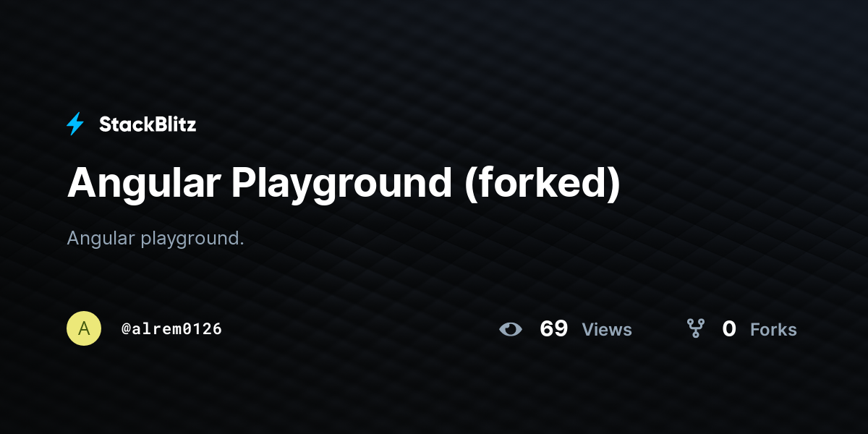Image resolution: width=868 pixels, height=434 pixels.
Task: Click the Forks label
Action: coord(773,330)
